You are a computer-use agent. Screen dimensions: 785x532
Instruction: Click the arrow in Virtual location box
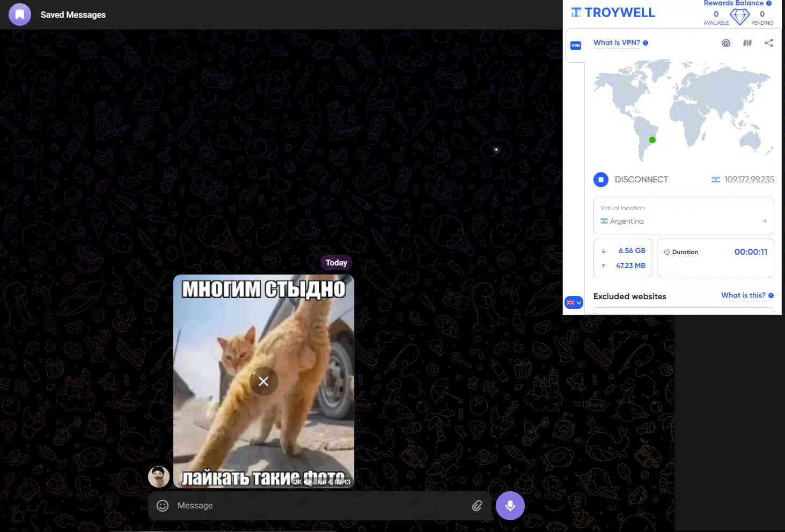pos(764,221)
